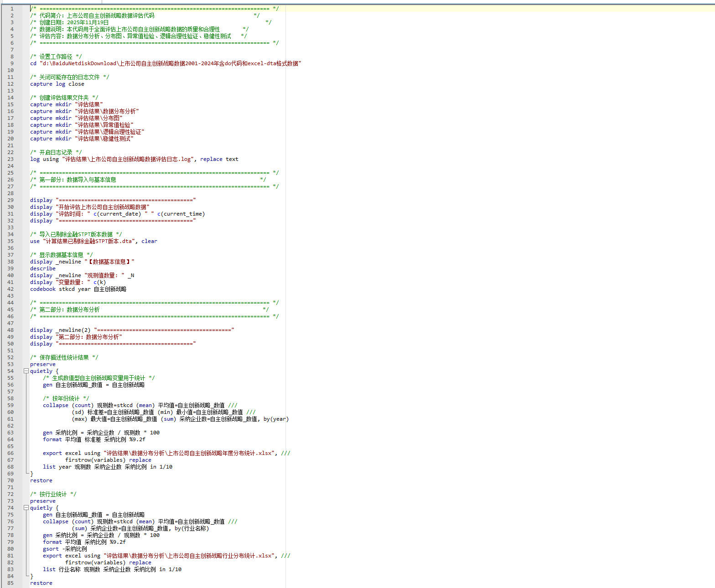715x588 pixels.
Task: Select line number 1 in the gutter
Action: pyautogui.click(x=12, y=9)
